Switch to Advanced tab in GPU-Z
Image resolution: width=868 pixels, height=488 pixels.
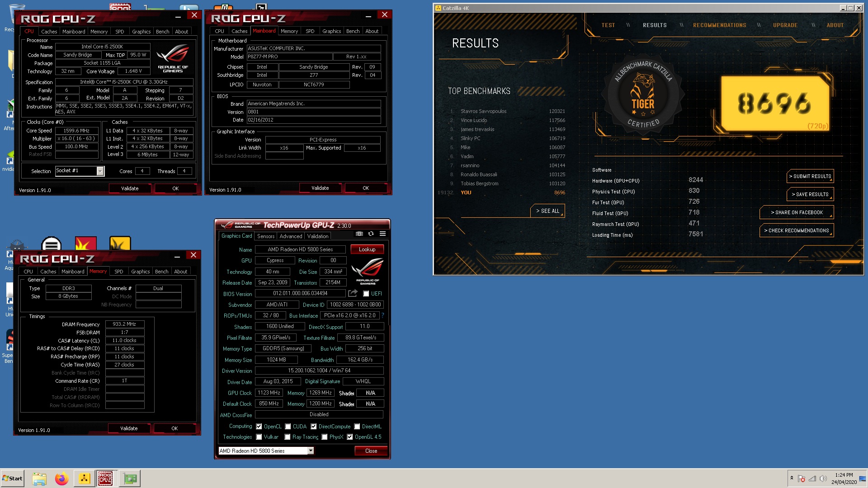tap(291, 236)
